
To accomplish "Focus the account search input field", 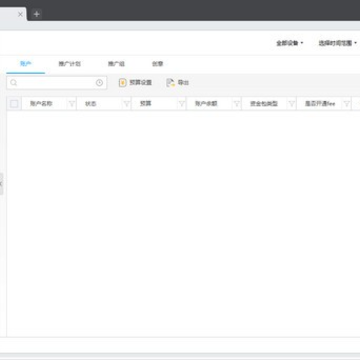I will (57, 83).
